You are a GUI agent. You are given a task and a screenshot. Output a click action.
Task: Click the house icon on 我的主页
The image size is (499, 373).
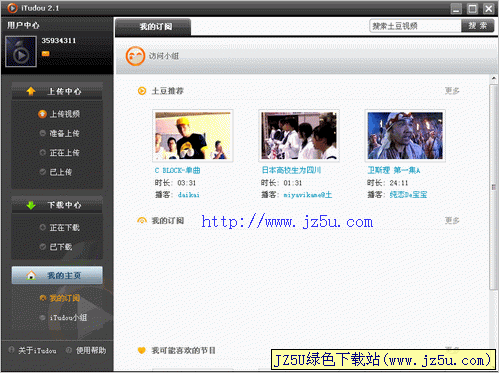click(31, 275)
